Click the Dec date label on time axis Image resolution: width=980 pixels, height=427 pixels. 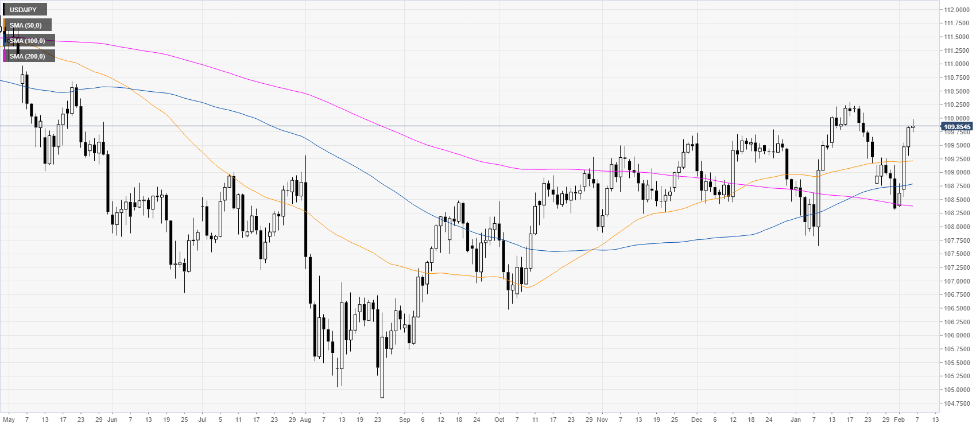click(x=696, y=420)
